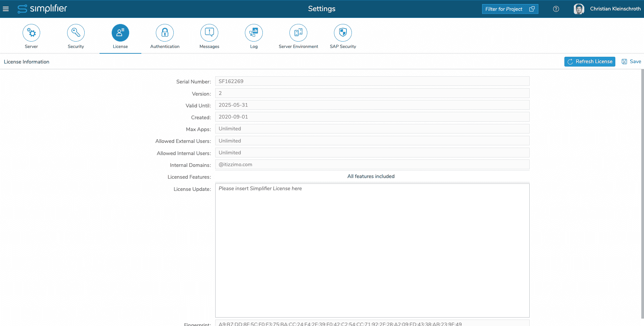Switch to the Security tab label

point(76,47)
